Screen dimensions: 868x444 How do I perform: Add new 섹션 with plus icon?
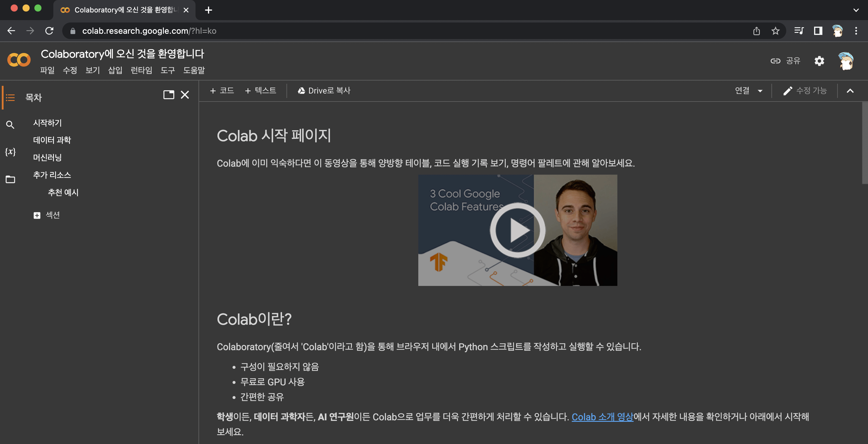[x=37, y=215]
